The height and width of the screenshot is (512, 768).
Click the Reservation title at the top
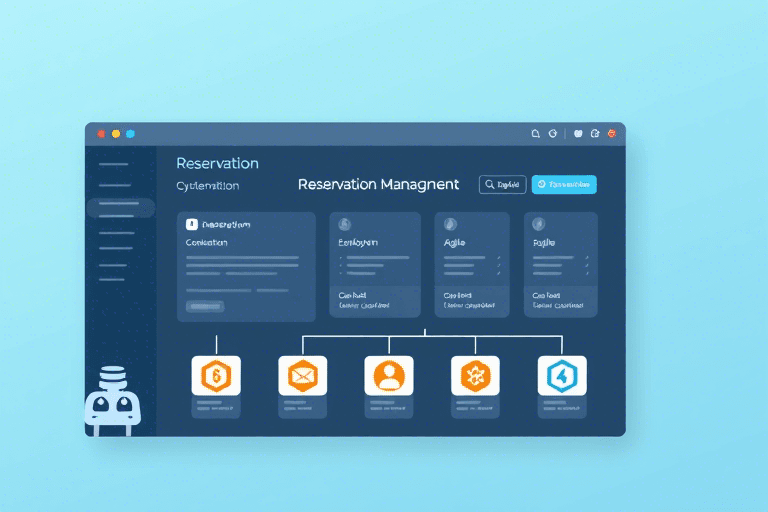point(217,163)
